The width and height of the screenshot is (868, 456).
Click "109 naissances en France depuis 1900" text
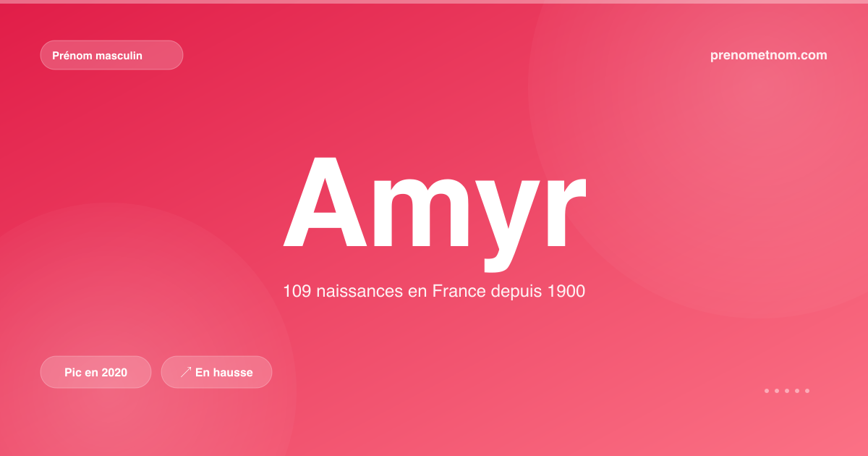[x=434, y=292]
